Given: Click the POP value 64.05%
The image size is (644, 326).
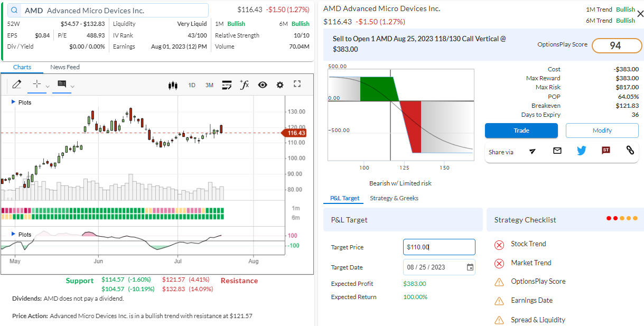Looking at the screenshot, I should 628,97.
